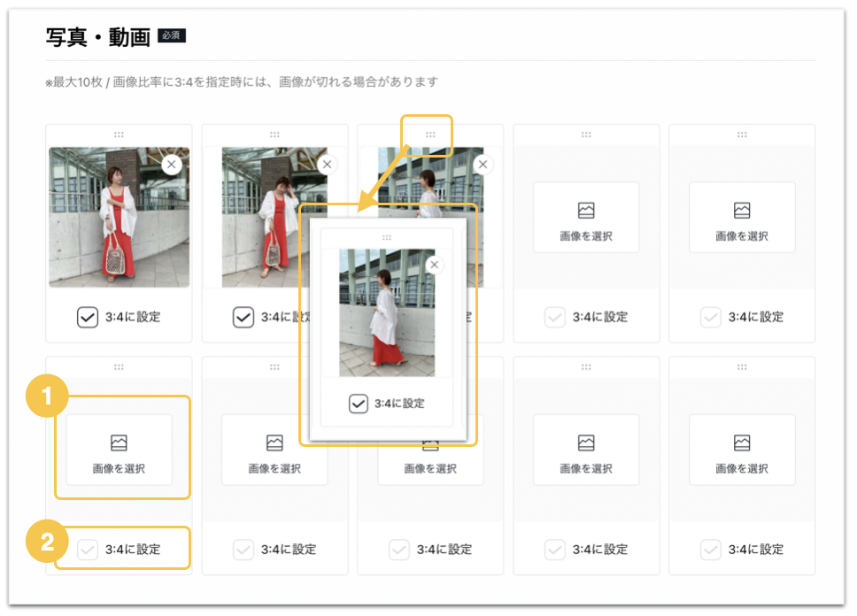
Task: Click the drag handle on the floating dragged card
Action: pyautogui.click(x=387, y=237)
